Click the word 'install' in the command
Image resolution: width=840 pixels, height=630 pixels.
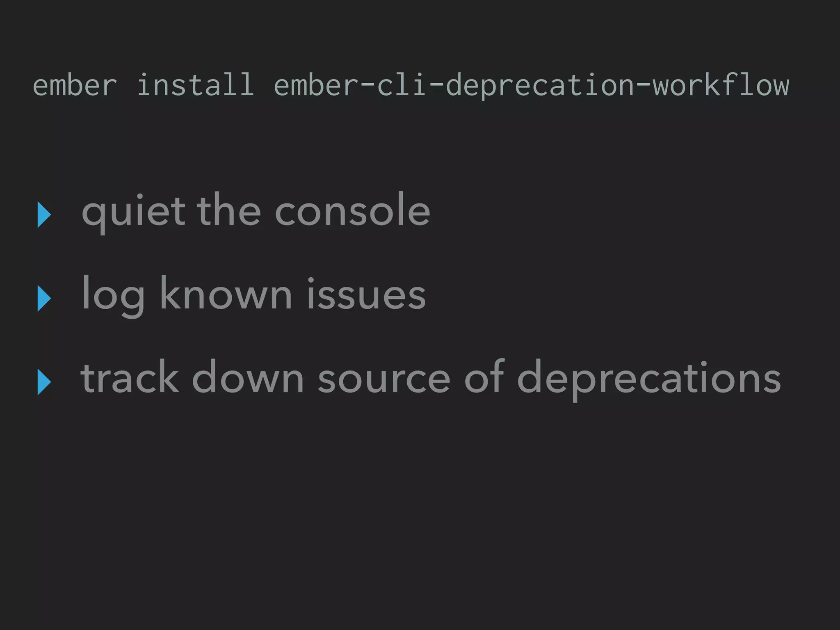(195, 85)
